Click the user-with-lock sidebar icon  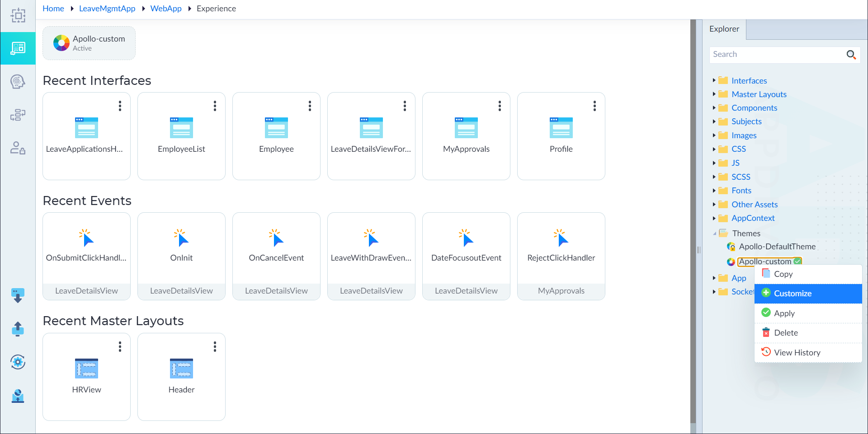pyautogui.click(x=18, y=148)
